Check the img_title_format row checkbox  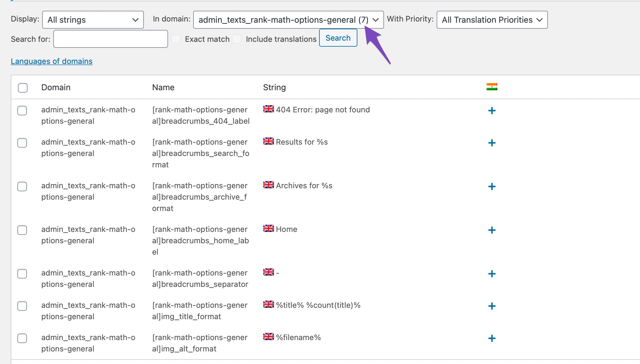(22, 306)
